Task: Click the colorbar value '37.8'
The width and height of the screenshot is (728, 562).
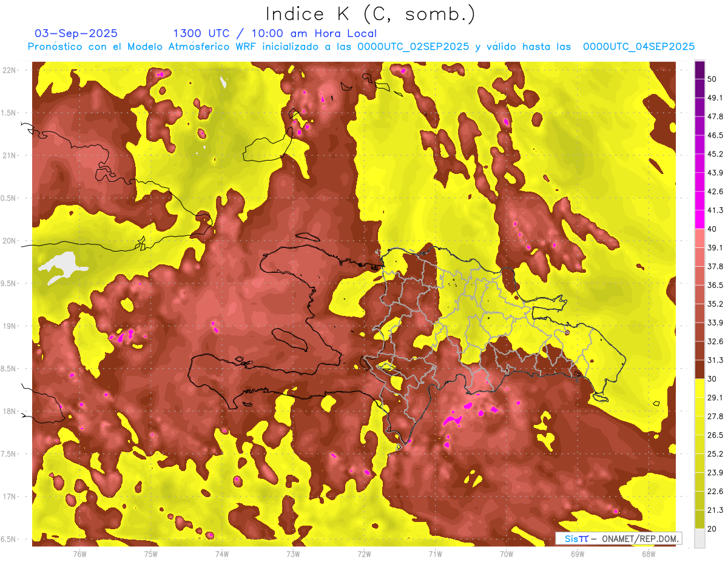Action: [x=715, y=266]
